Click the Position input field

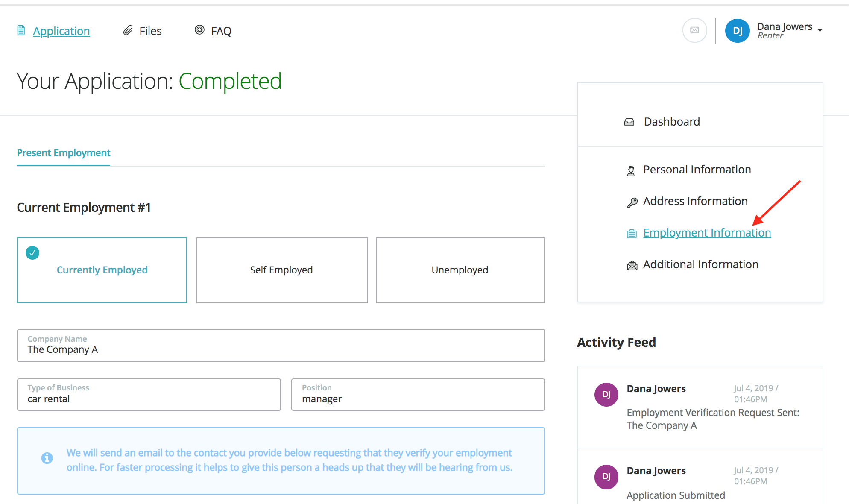(x=418, y=399)
